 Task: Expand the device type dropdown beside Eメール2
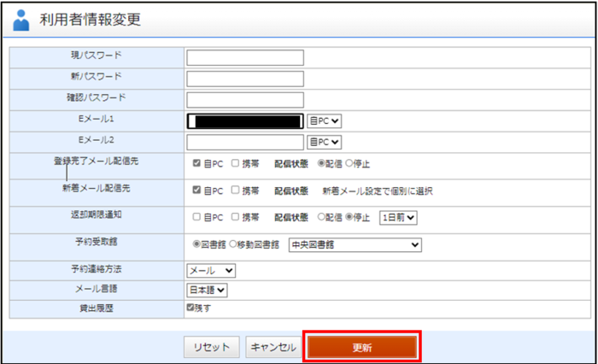[x=324, y=142]
